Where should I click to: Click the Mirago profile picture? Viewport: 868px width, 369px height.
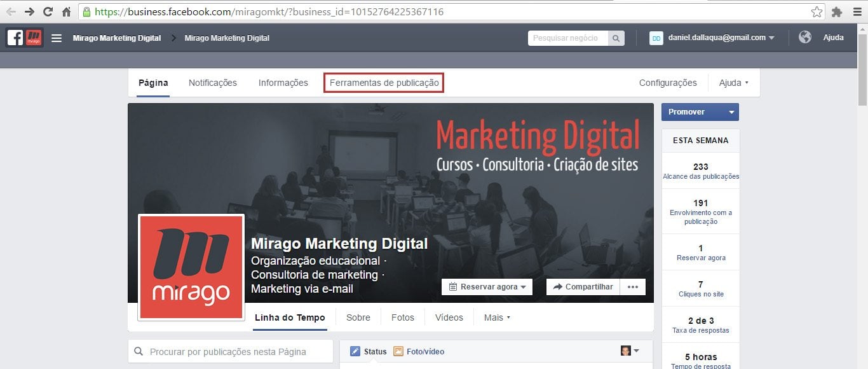(191, 267)
